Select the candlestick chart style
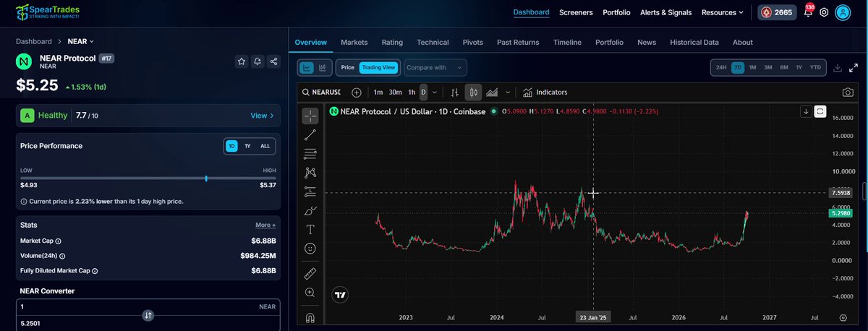868x331 pixels. tap(474, 93)
